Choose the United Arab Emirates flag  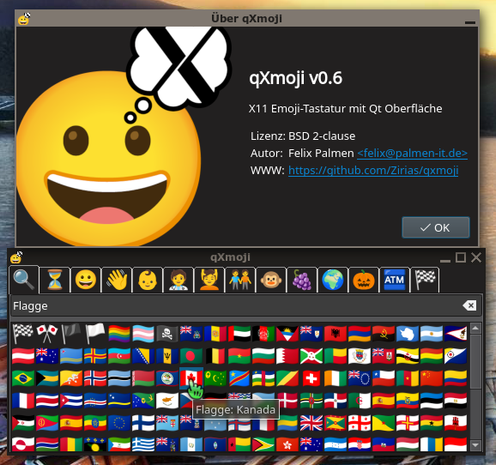(239, 334)
